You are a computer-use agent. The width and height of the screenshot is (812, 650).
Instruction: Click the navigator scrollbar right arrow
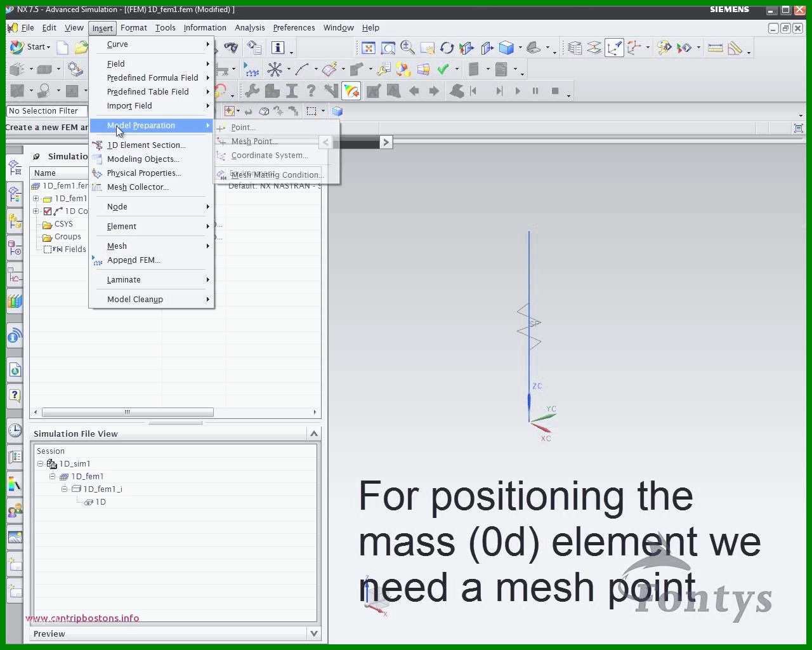tap(315, 413)
